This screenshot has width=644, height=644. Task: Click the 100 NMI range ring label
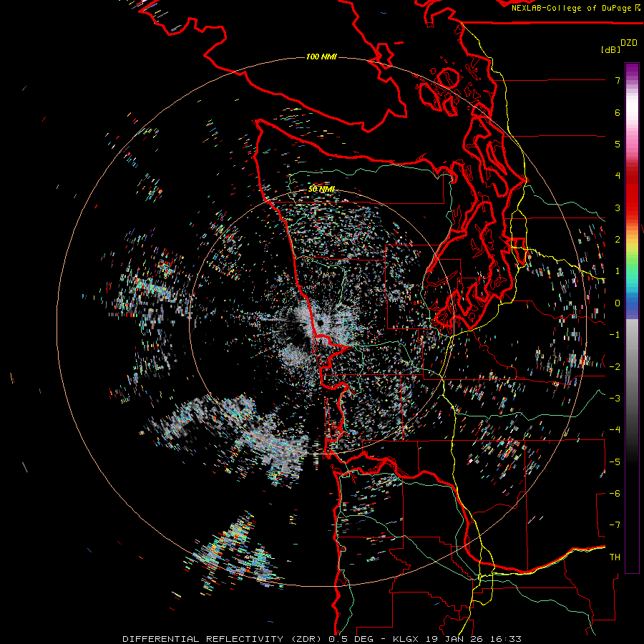click(321, 57)
